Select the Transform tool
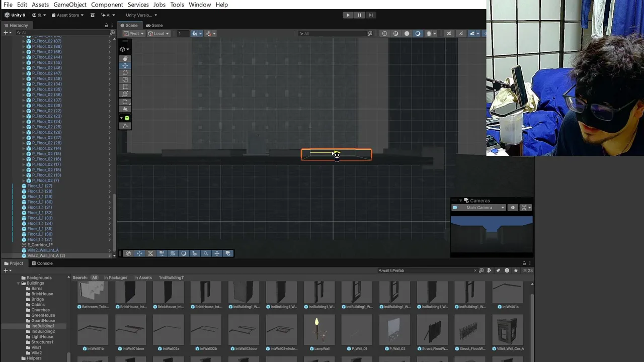The width and height of the screenshot is (644, 362). (125, 94)
